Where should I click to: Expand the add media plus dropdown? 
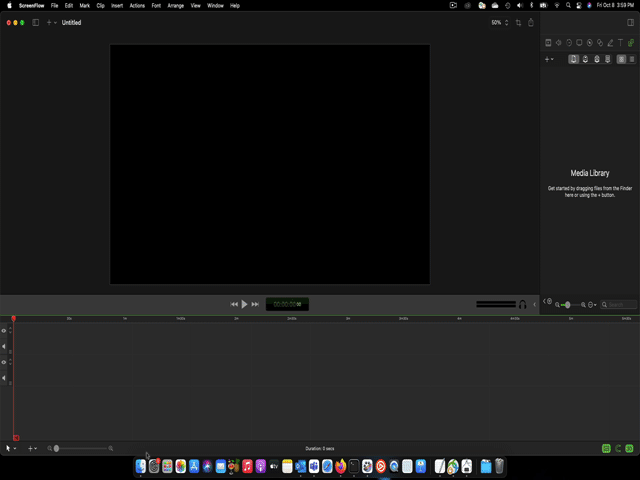549,59
